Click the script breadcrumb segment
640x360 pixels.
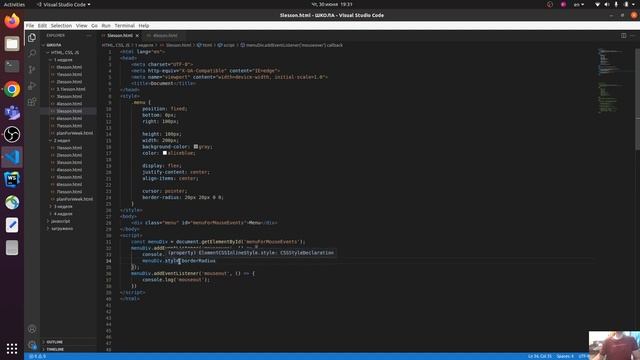coord(227,45)
